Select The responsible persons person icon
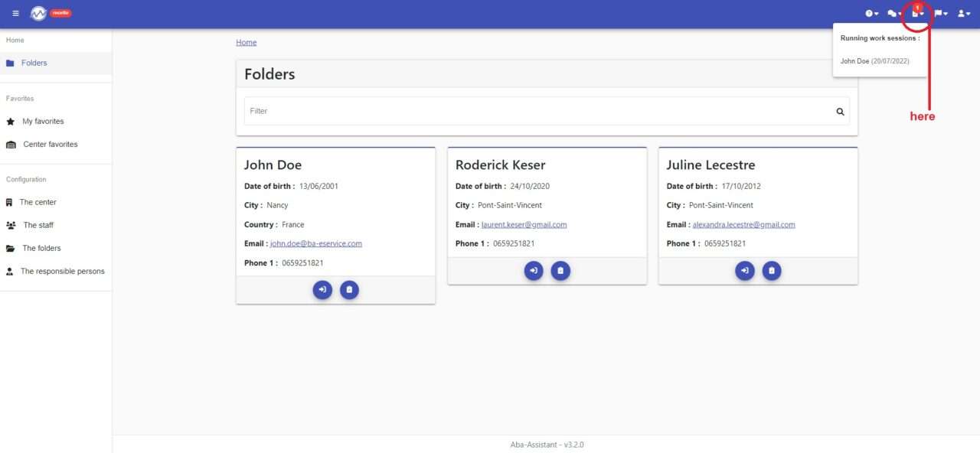The height and width of the screenshot is (453, 980). 8,271
